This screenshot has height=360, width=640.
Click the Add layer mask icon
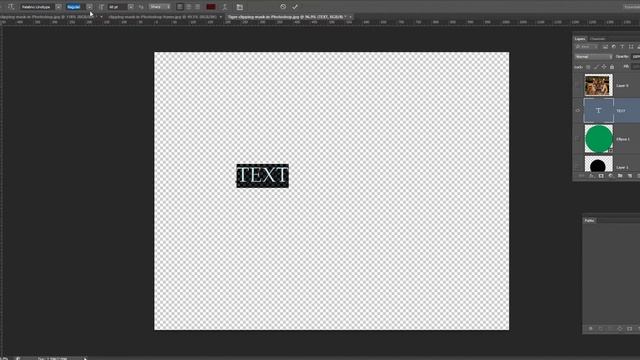(601, 176)
